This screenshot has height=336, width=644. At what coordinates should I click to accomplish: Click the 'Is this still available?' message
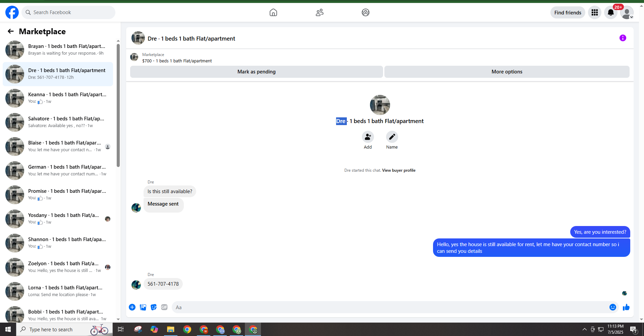[170, 191]
